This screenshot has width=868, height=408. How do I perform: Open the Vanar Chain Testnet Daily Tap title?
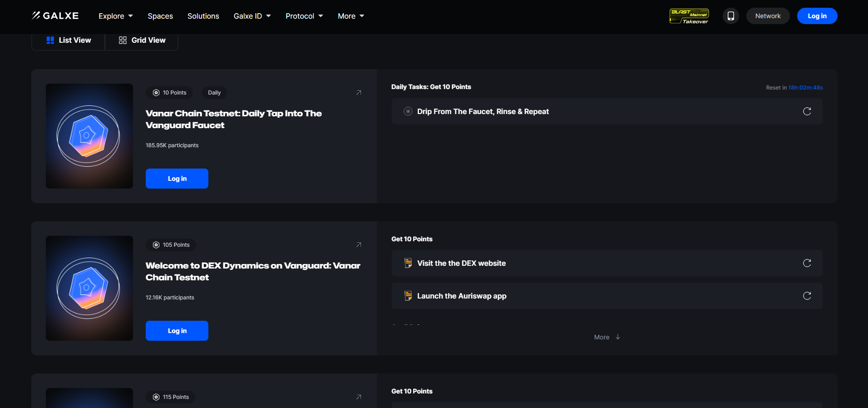(x=234, y=119)
